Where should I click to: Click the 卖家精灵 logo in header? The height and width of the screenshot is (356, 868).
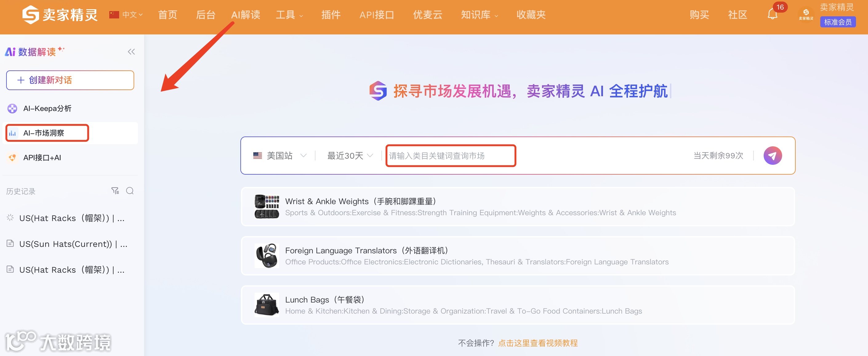(60, 14)
